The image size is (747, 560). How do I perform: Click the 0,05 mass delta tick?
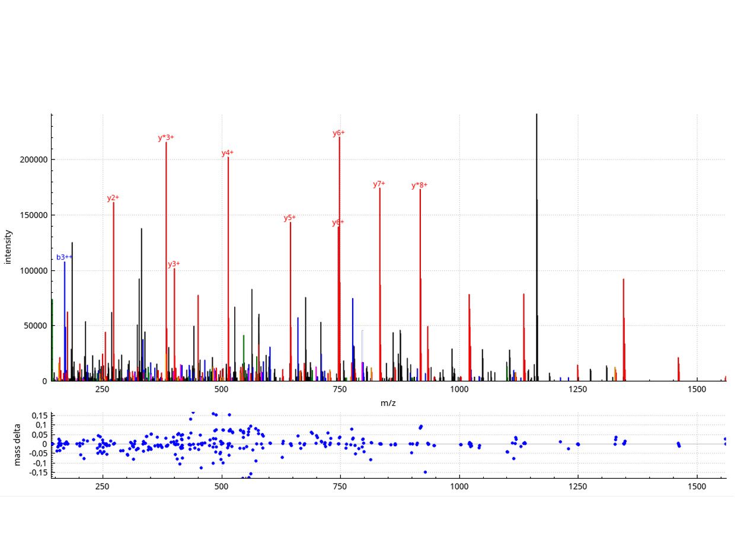coord(40,434)
